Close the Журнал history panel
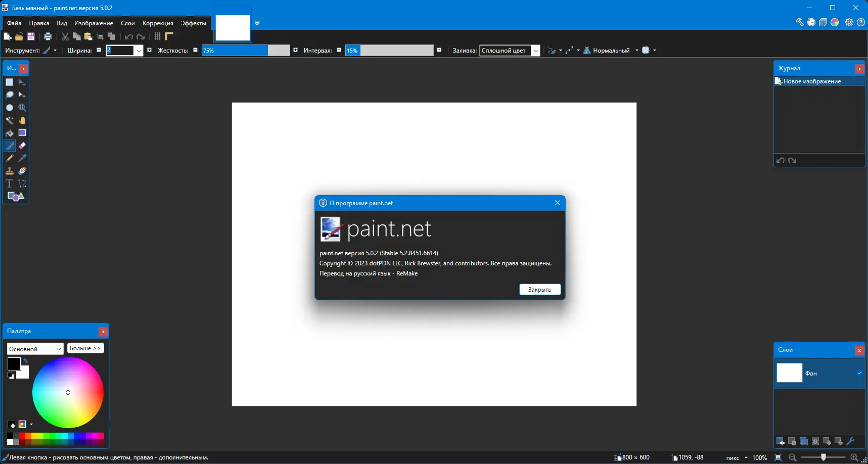This screenshot has height=464, width=868. click(x=859, y=69)
